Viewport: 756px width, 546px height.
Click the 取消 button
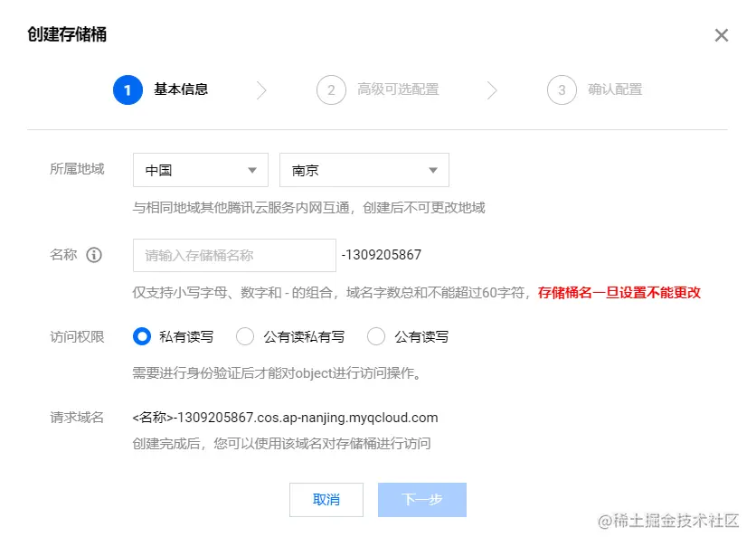tap(326, 500)
